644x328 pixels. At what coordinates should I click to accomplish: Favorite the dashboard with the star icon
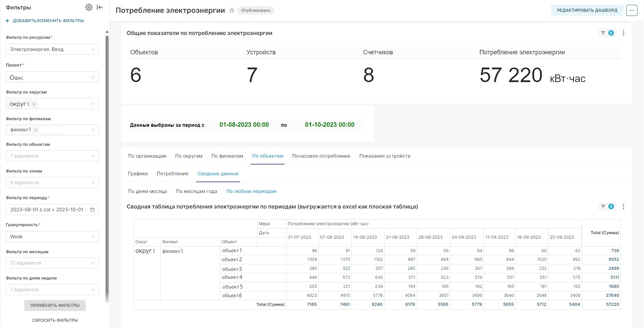pos(232,10)
